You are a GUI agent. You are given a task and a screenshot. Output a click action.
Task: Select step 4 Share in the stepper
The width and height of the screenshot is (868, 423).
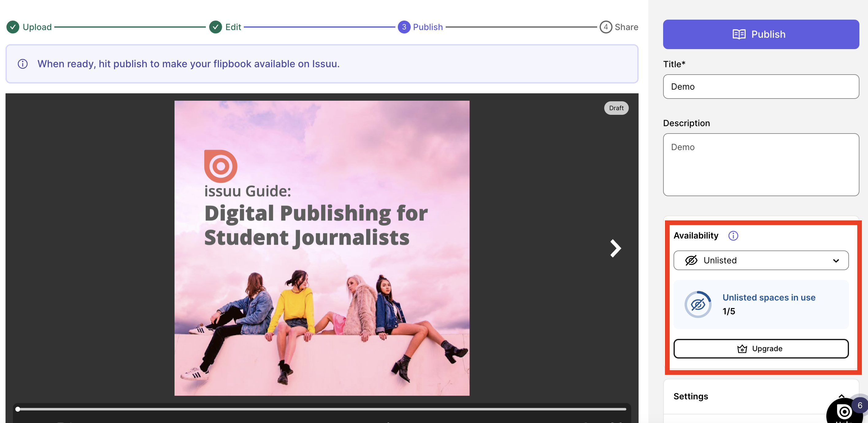click(x=619, y=27)
